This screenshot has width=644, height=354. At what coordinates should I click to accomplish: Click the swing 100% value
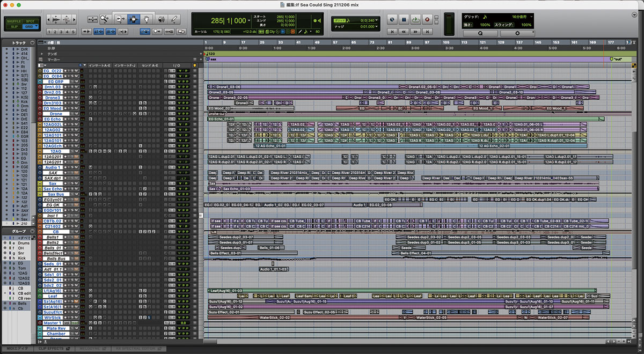[x=526, y=25]
